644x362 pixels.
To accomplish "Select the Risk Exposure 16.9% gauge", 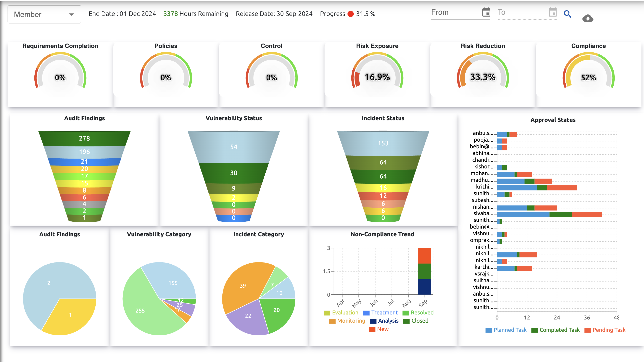I will click(377, 70).
